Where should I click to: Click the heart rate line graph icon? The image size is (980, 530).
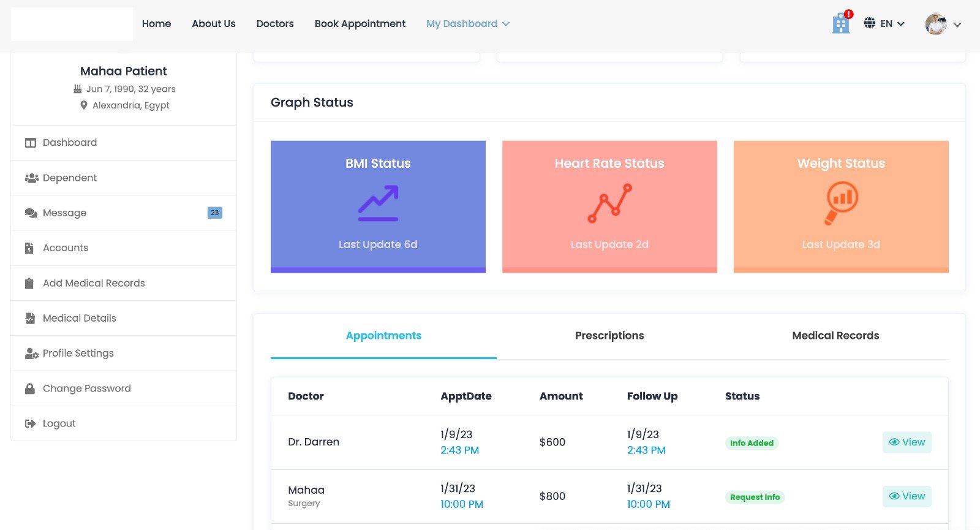tap(609, 203)
